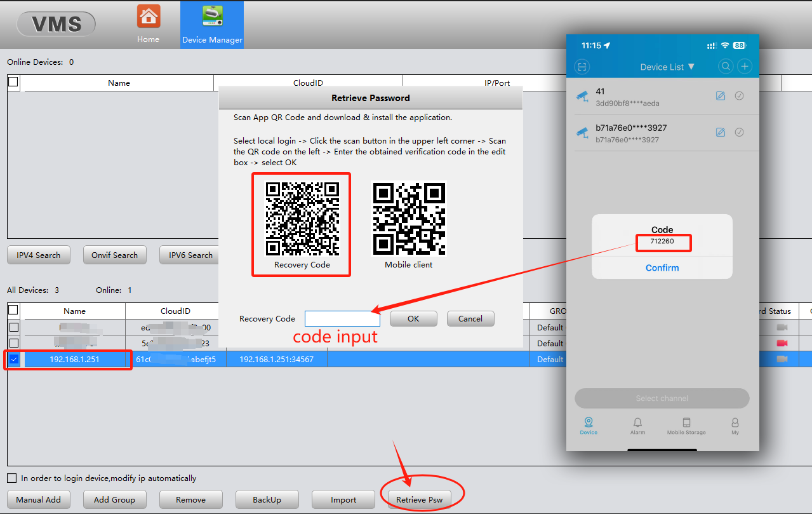812x514 pixels.
Task: Toggle the All Devices header select-all checkbox
Action: pyautogui.click(x=13, y=310)
